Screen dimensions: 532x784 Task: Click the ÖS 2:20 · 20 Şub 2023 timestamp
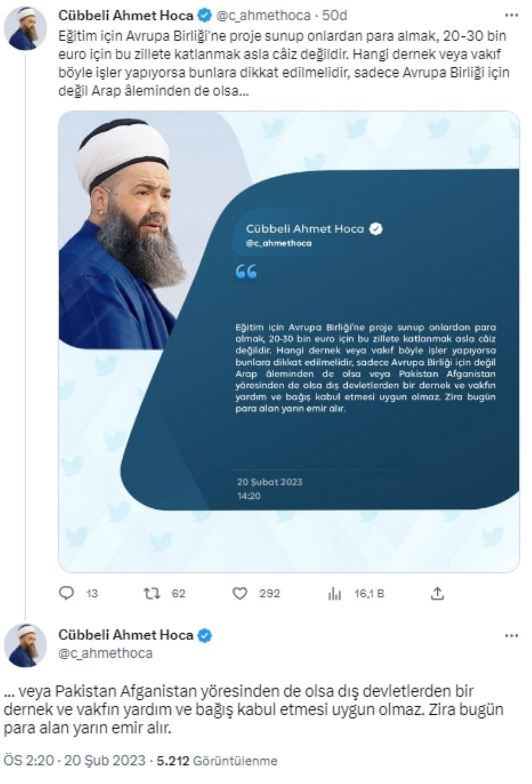(x=74, y=760)
